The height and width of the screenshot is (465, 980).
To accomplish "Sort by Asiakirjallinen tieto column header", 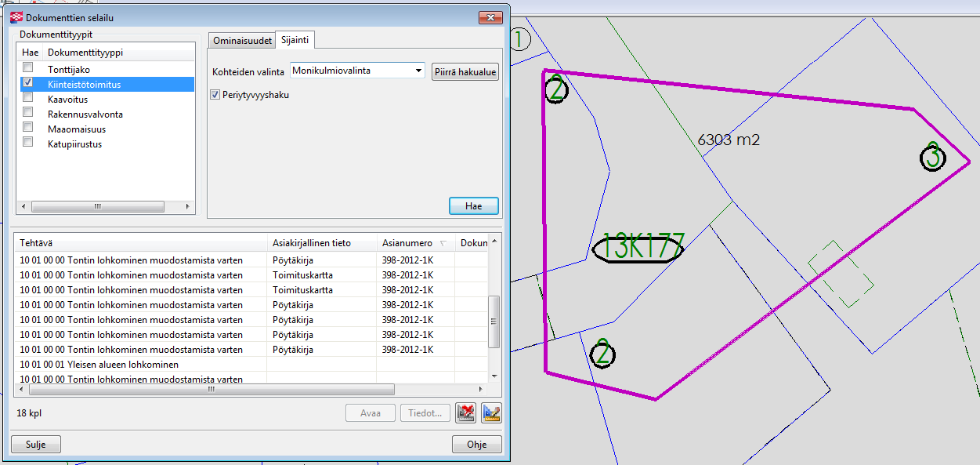I will (x=322, y=243).
